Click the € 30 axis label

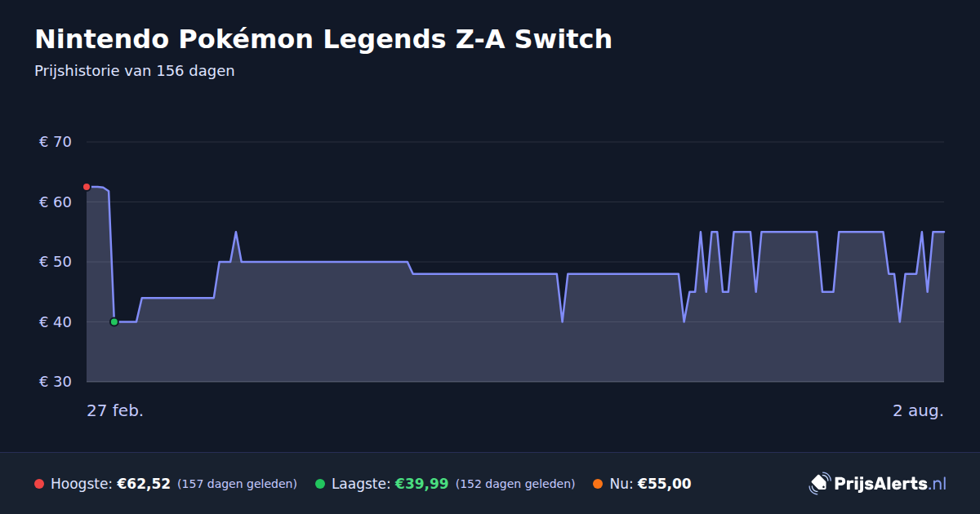[x=56, y=382]
